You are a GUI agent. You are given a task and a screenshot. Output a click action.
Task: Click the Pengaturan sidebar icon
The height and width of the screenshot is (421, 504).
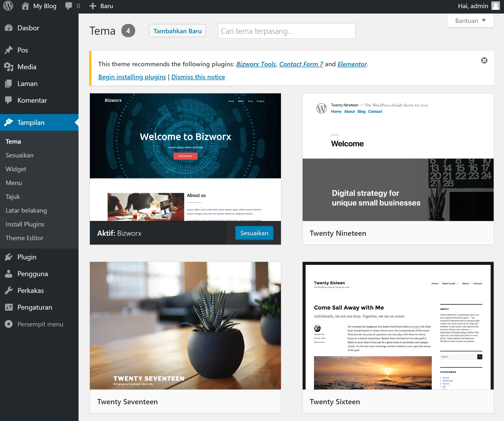tap(9, 307)
